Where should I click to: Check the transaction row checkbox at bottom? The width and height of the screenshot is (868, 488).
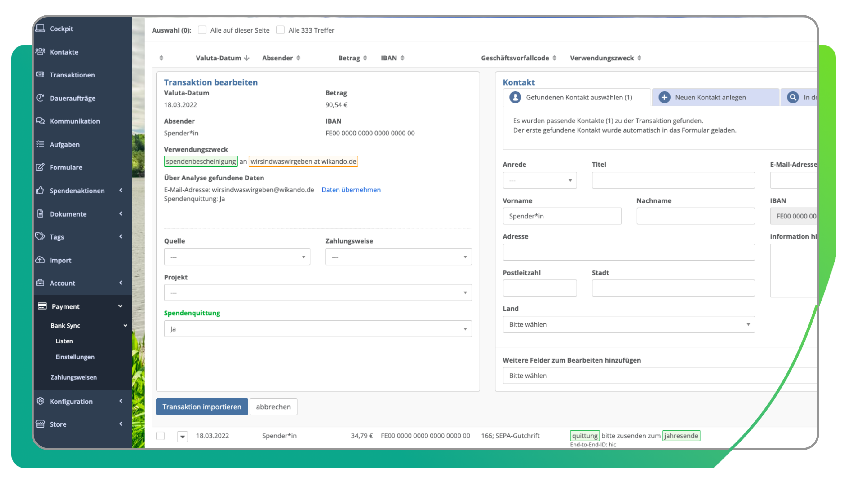click(160, 436)
